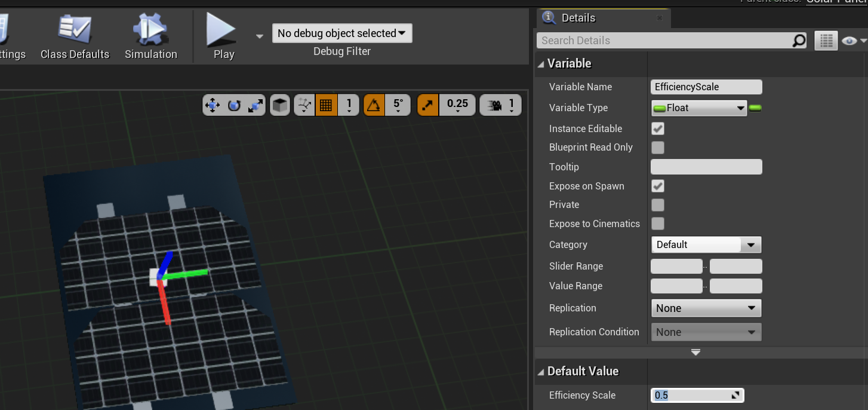Click the "Replication Condition" label
The height and width of the screenshot is (410, 868).
(594, 332)
